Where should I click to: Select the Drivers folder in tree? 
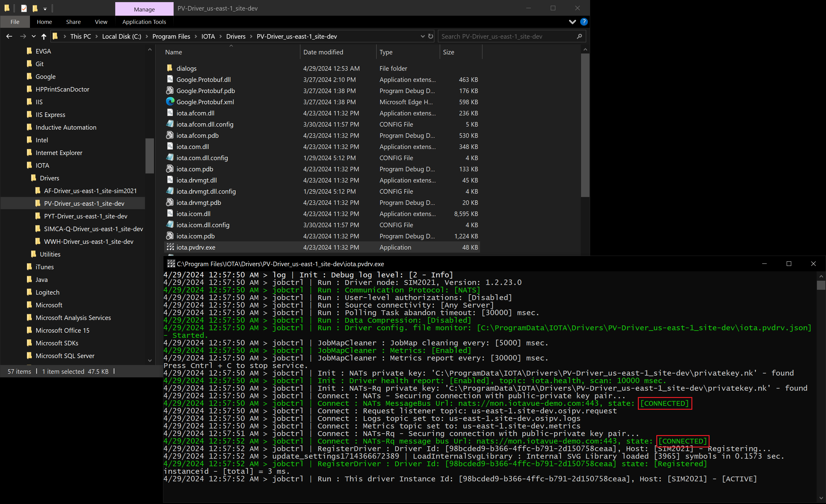[x=49, y=178]
